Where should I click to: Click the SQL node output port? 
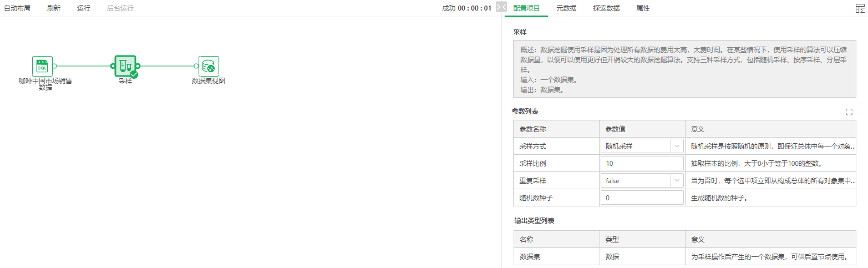coord(54,66)
